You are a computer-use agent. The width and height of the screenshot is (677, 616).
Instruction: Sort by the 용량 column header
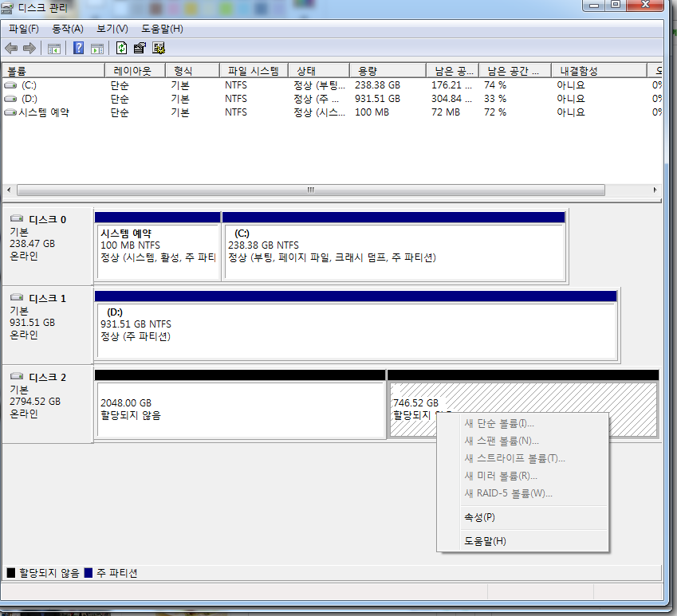click(x=367, y=71)
